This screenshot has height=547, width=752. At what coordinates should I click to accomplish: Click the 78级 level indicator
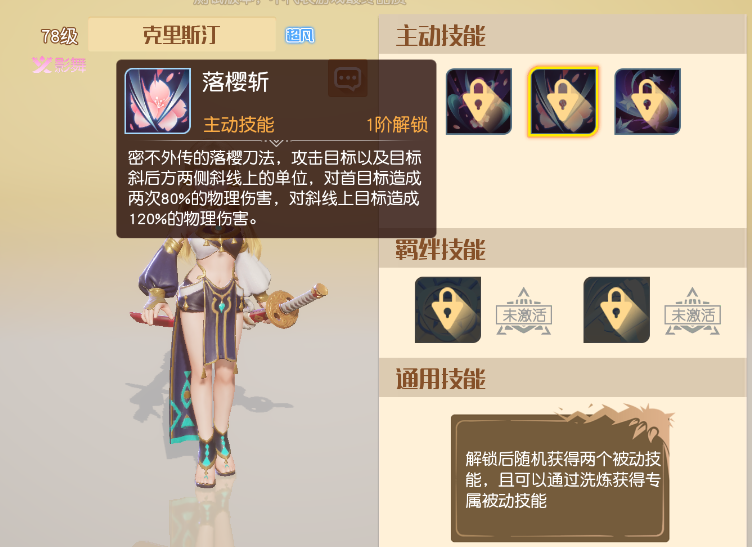point(59,36)
